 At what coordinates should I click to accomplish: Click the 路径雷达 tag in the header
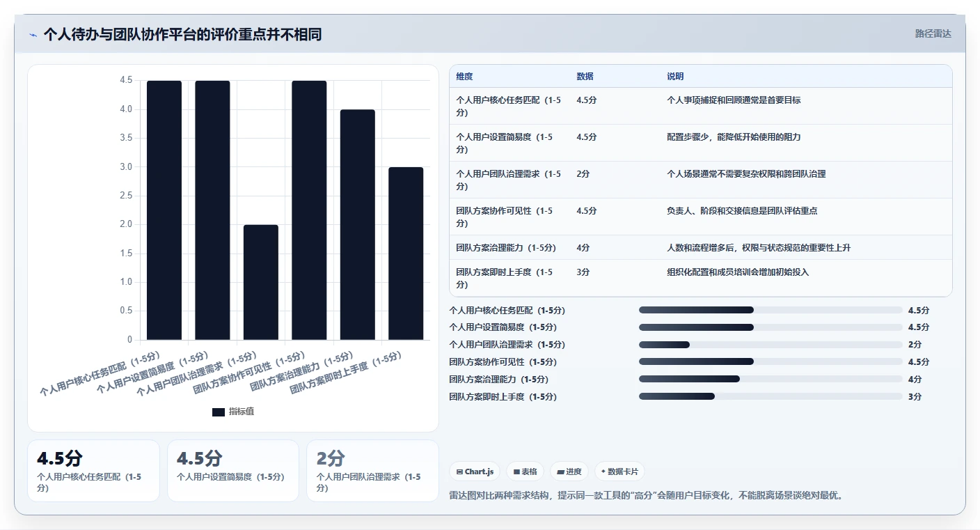click(933, 33)
